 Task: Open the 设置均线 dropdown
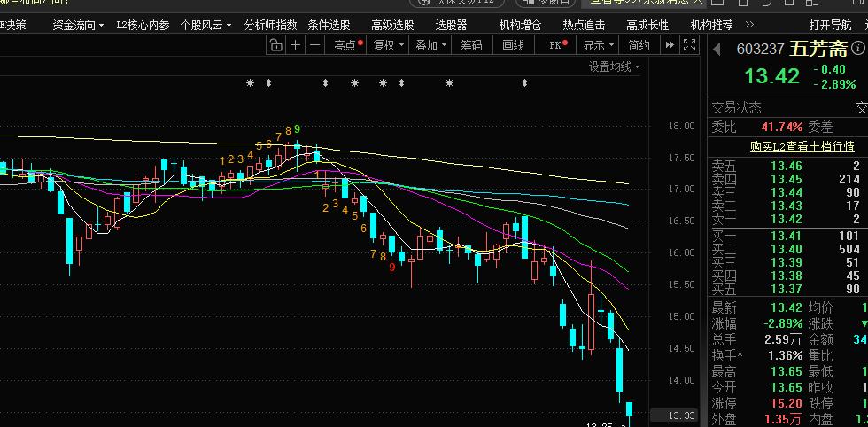pyautogui.click(x=614, y=67)
